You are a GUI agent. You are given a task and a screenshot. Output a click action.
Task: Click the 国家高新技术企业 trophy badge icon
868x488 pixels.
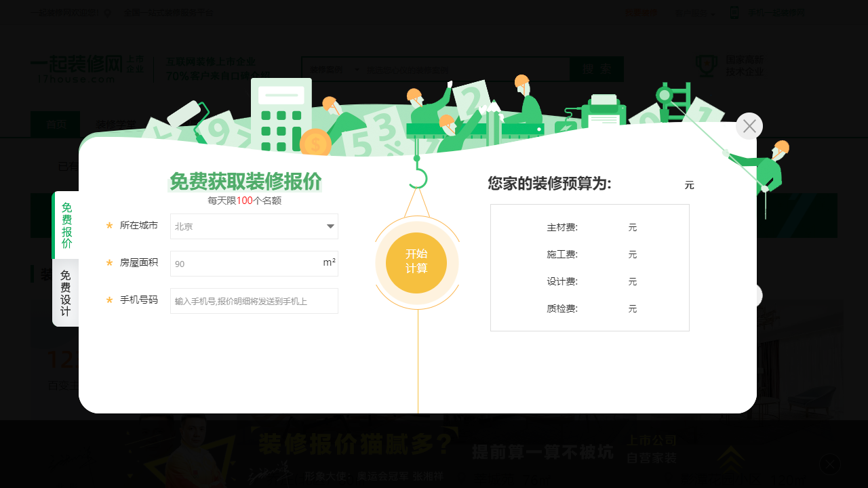pos(706,64)
